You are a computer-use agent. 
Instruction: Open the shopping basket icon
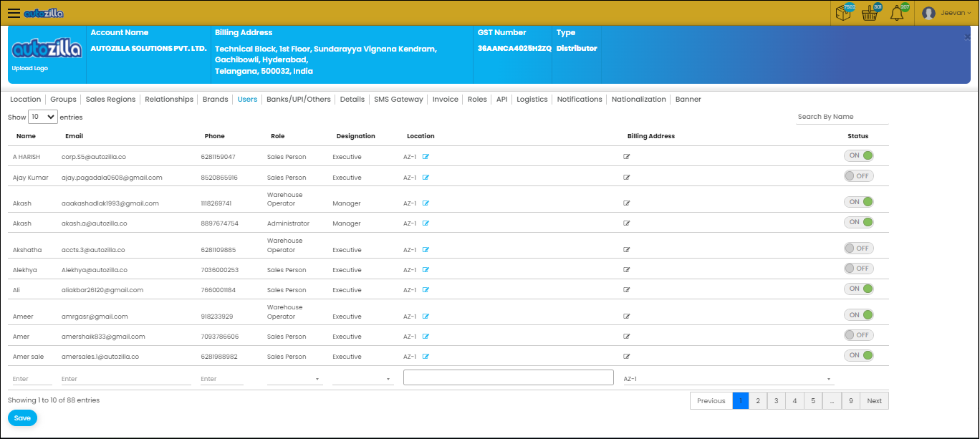click(870, 13)
